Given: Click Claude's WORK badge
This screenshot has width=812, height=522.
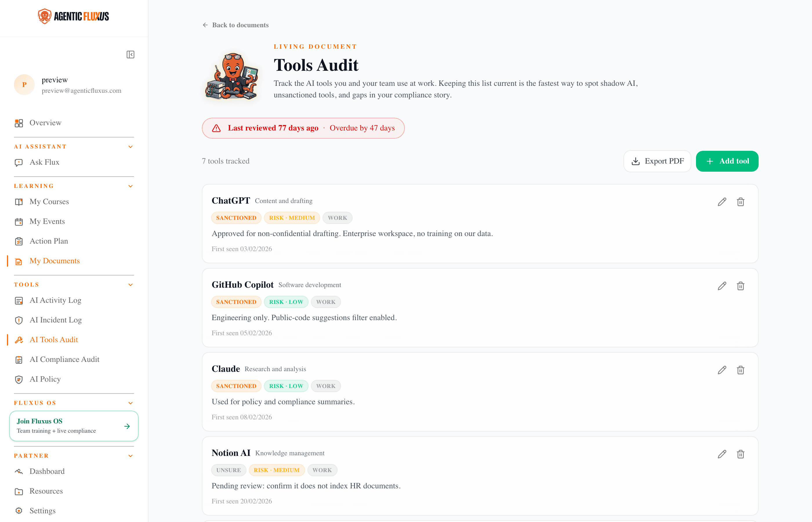Looking at the screenshot, I should 326,386.
